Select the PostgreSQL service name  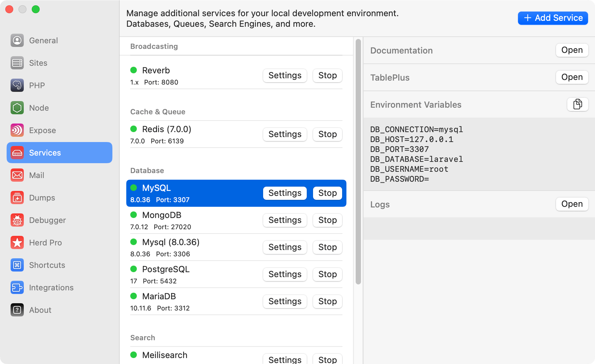(x=166, y=269)
